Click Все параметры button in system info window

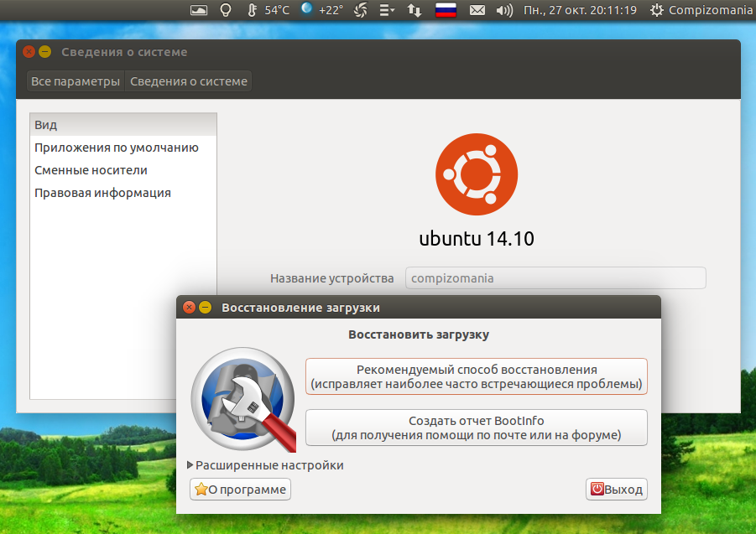(76, 81)
